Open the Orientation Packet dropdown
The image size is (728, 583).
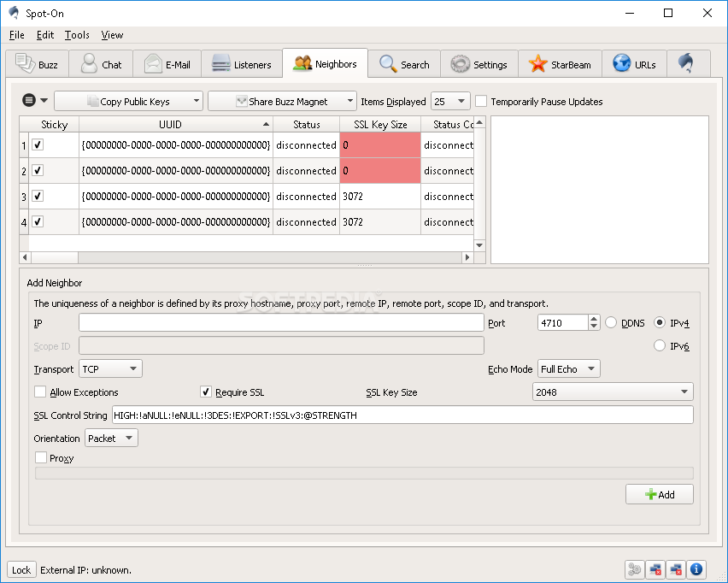111,438
